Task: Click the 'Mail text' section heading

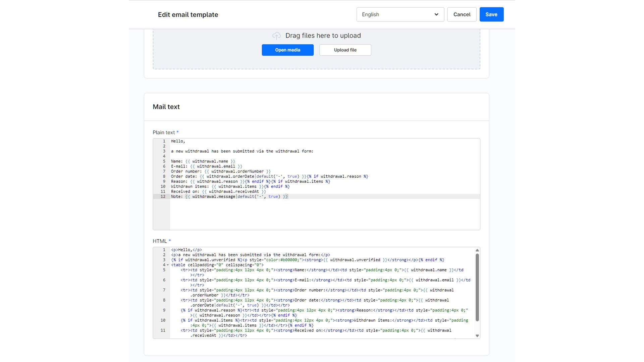Action: 166,107
